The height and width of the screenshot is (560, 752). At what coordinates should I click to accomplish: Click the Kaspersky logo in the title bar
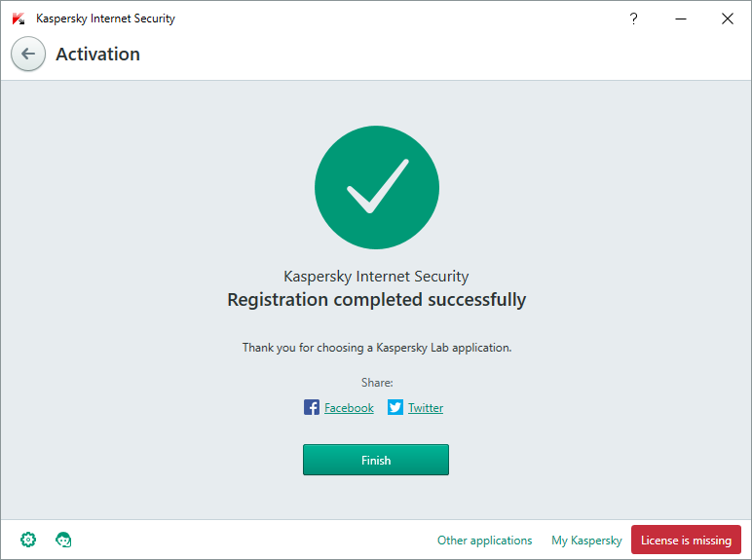click(19, 19)
